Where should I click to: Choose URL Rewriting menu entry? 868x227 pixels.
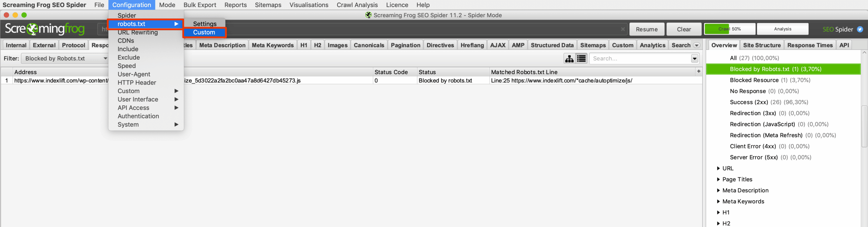click(x=146, y=32)
